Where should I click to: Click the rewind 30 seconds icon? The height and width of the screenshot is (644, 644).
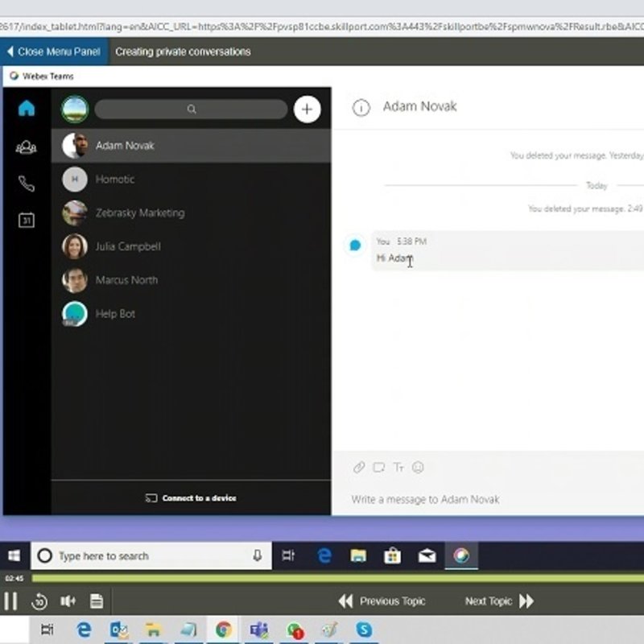click(39, 601)
